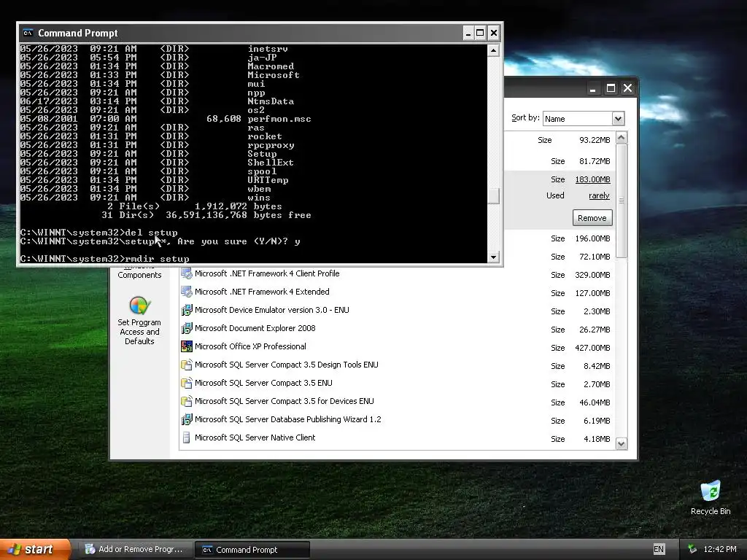
Task: Maximize the Command Prompt window
Action: (x=480, y=33)
